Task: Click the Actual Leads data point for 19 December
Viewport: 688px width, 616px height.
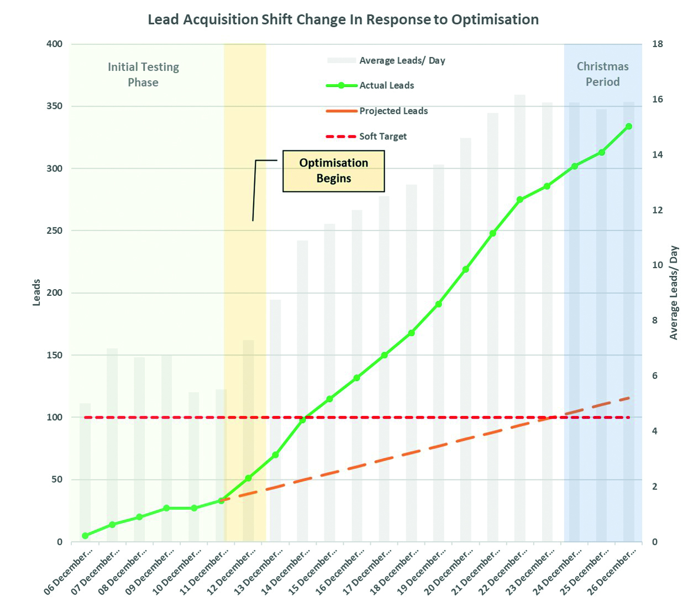Action: (x=439, y=304)
